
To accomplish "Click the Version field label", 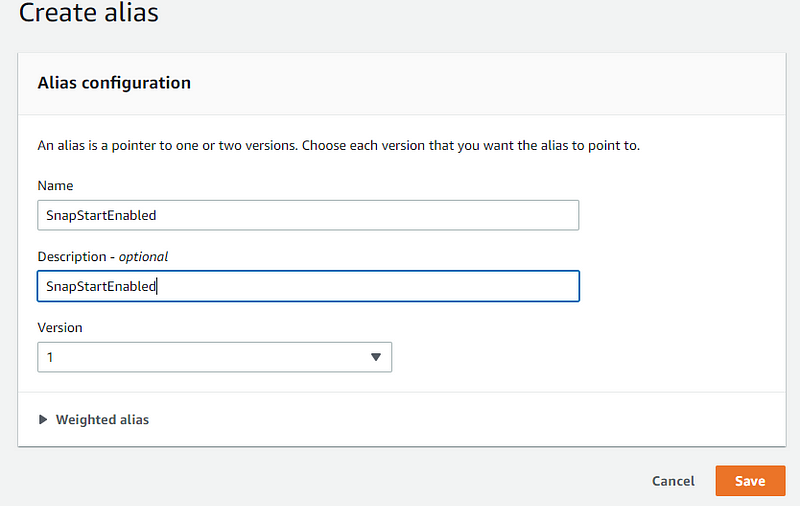I will pyautogui.click(x=60, y=327).
